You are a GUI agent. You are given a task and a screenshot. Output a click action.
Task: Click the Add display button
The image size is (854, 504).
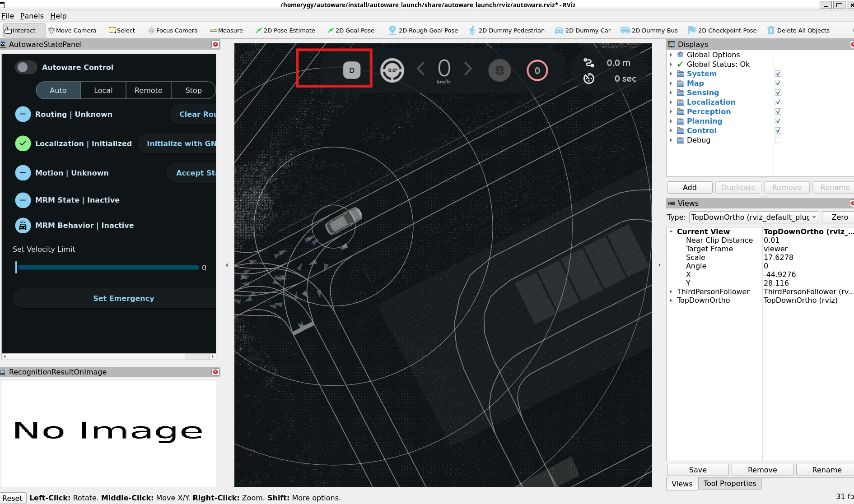point(690,187)
